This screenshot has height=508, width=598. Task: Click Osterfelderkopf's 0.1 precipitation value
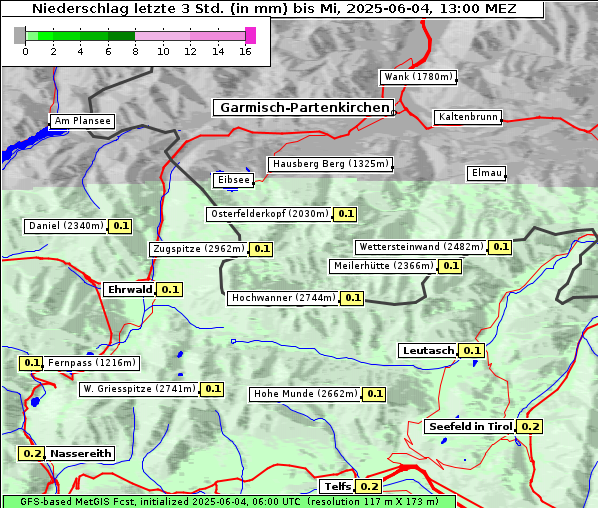click(346, 214)
